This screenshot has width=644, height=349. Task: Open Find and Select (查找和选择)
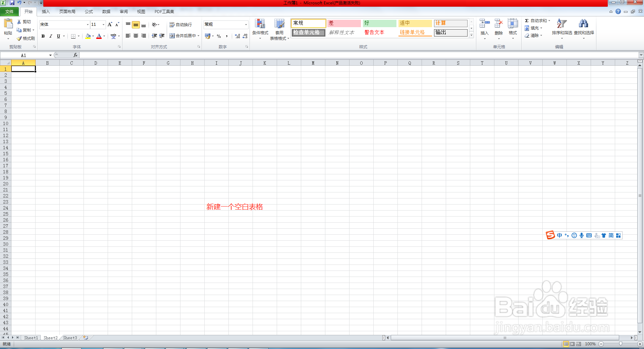(x=584, y=29)
